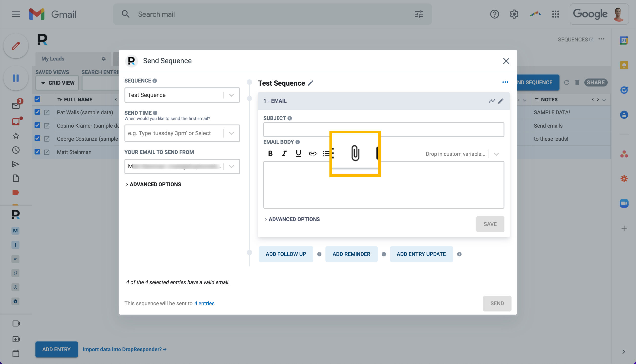Click the refresh icon near SHARE
Viewport: 636px width, 364px height.
[566, 82]
